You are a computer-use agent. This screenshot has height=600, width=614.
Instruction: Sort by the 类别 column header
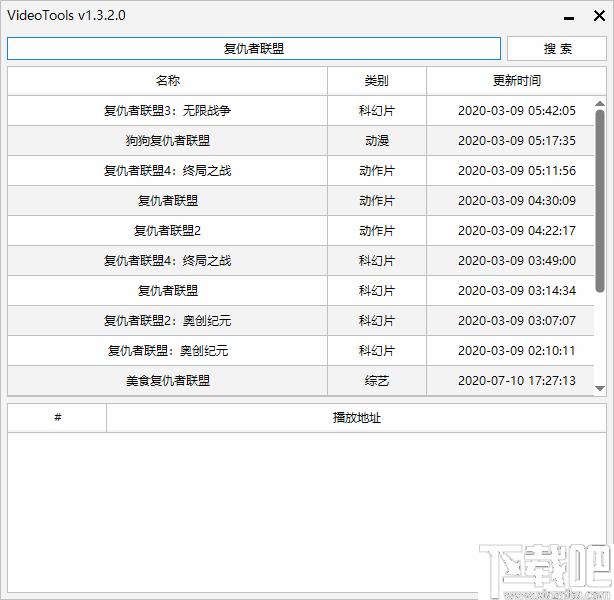pos(377,81)
